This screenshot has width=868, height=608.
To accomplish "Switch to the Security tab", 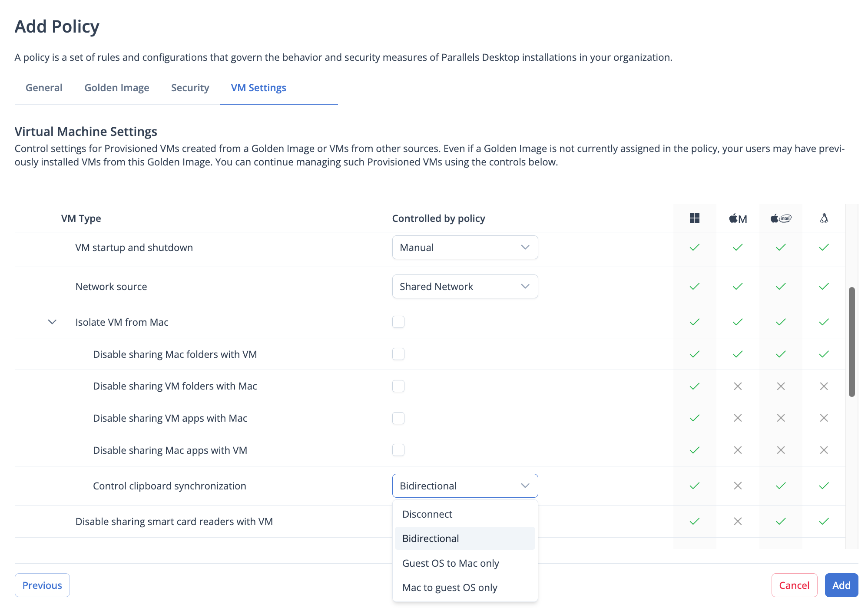I will click(x=190, y=88).
